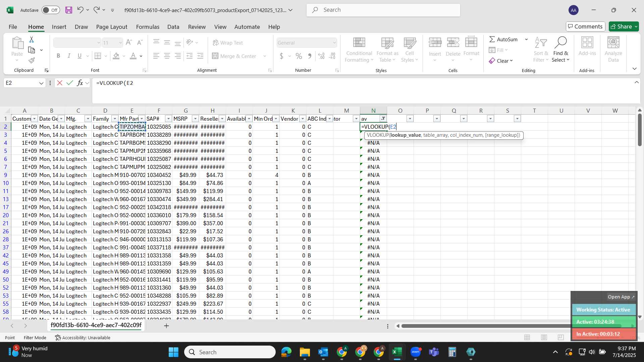The width and height of the screenshot is (644, 362).
Task: Click the Cut scissors icon
Action: point(32,40)
